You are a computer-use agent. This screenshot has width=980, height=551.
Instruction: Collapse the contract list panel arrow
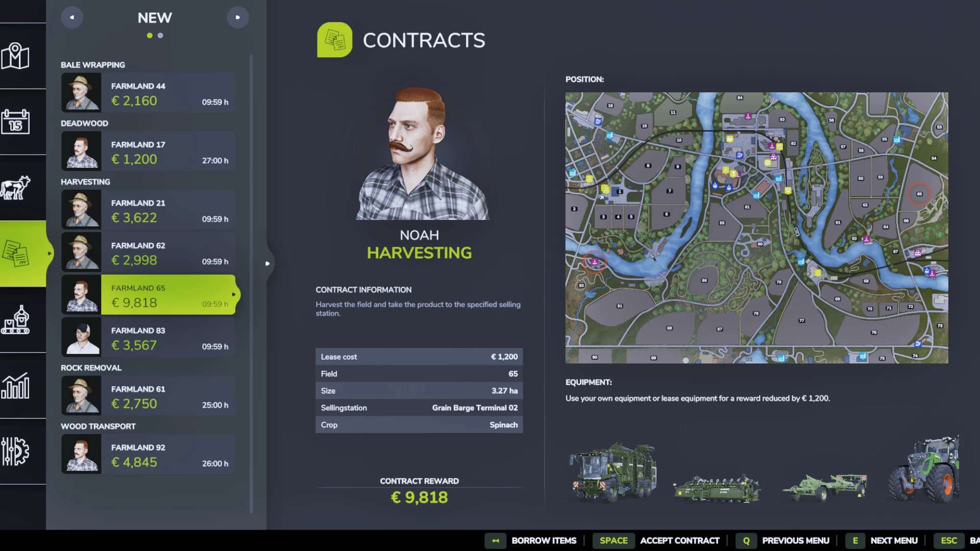click(x=267, y=264)
